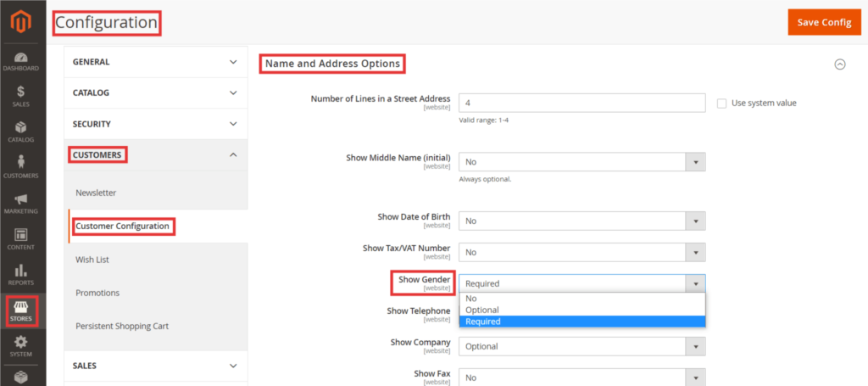Click the Name and Address Options heading
Image resolution: width=868 pixels, height=386 pixels.
332,64
